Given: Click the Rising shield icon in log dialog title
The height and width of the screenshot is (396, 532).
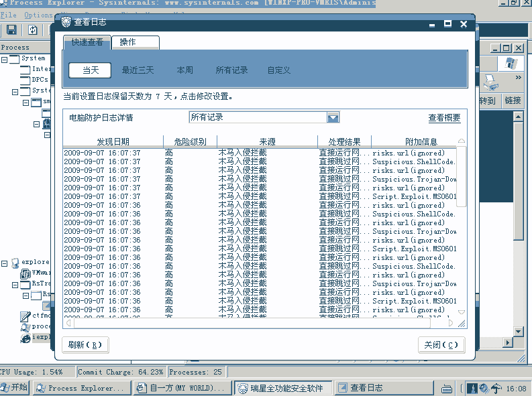Looking at the screenshot, I should click(x=66, y=22).
